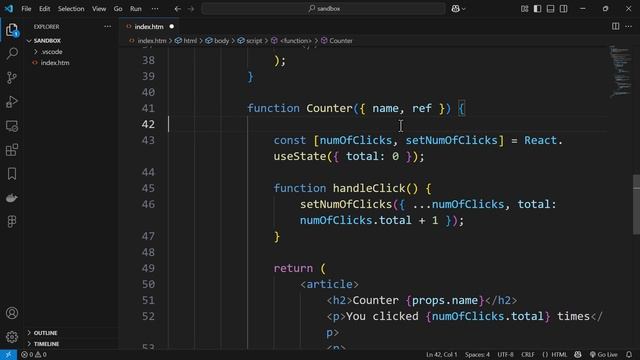The height and width of the screenshot is (360, 640).
Task: Open index.htm file in Explorer
Action: click(55, 63)
